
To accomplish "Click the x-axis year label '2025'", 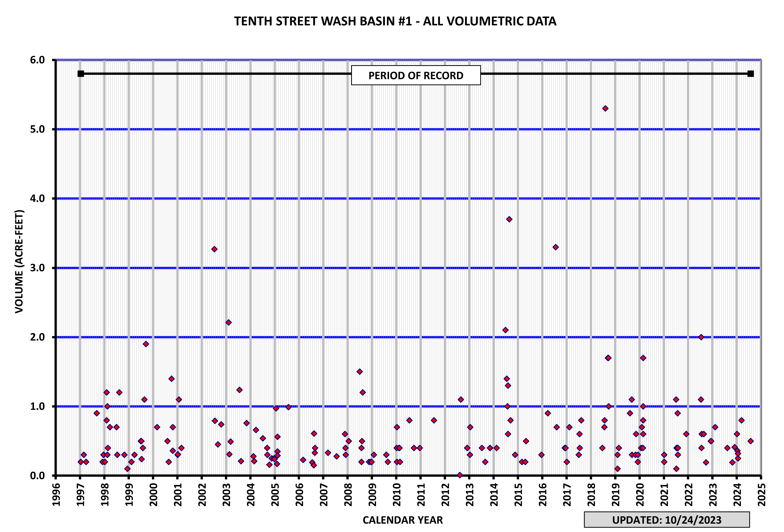I will pyautogui.click(x=761, y=494).
